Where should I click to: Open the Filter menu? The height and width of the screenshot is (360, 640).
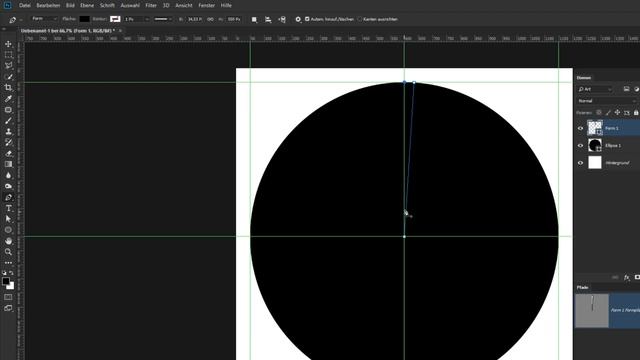point(151,5)
